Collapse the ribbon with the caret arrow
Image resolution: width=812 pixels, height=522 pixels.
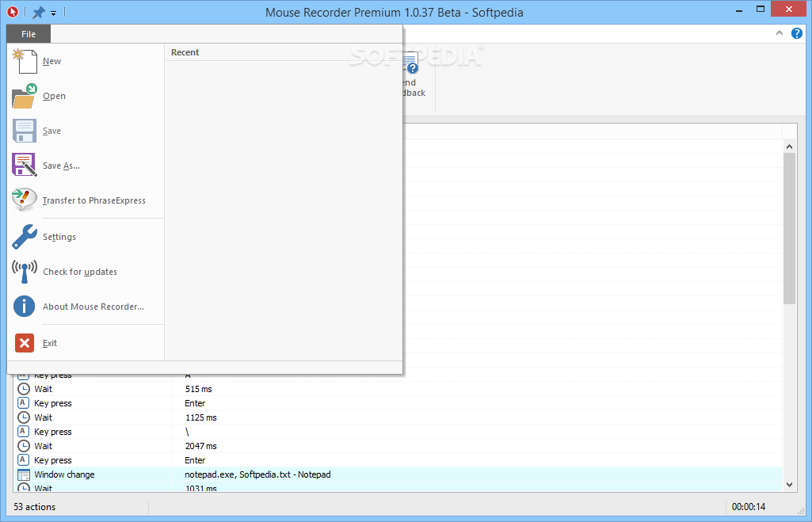tap(780, 33)
